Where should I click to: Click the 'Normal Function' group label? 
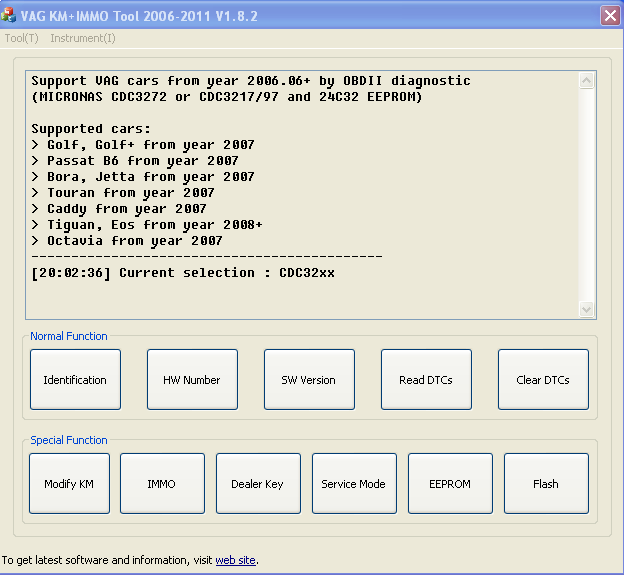(69, 336)
